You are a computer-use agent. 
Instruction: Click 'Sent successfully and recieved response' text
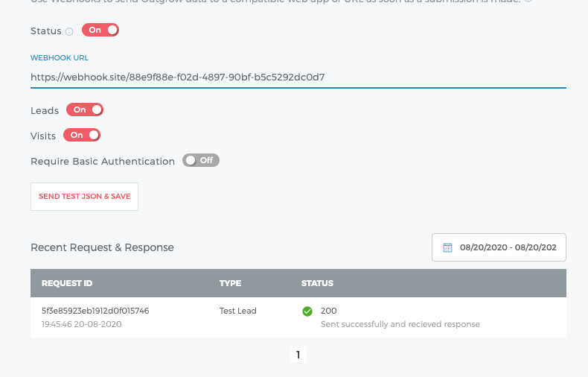coord(400,324)
